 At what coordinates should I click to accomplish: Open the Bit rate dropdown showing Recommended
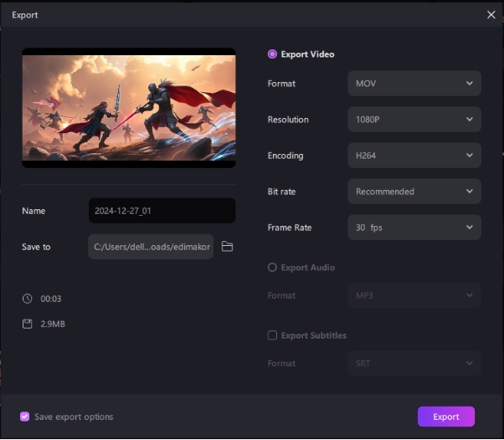pos(414,192)
